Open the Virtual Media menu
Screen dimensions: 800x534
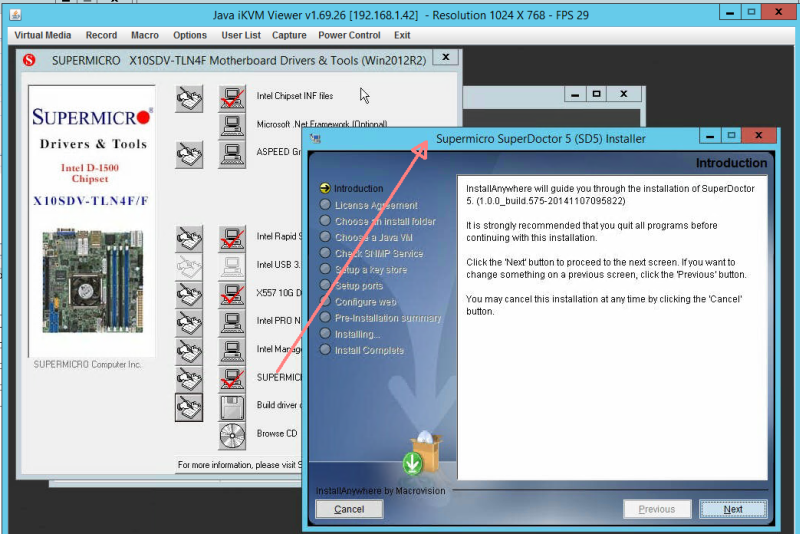42,35
